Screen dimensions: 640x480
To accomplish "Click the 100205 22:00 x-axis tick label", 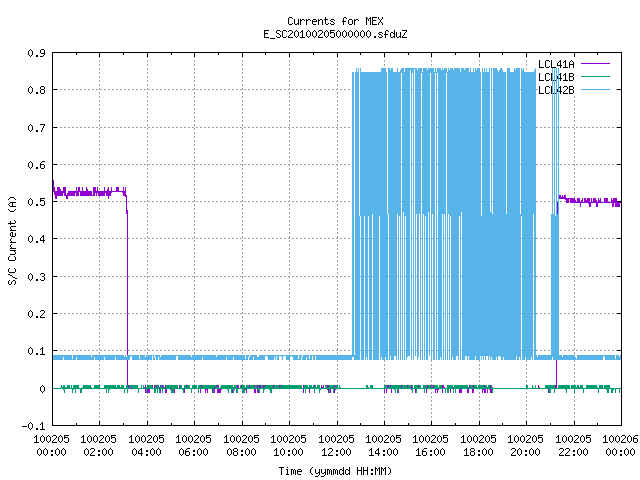I will 573,446.
